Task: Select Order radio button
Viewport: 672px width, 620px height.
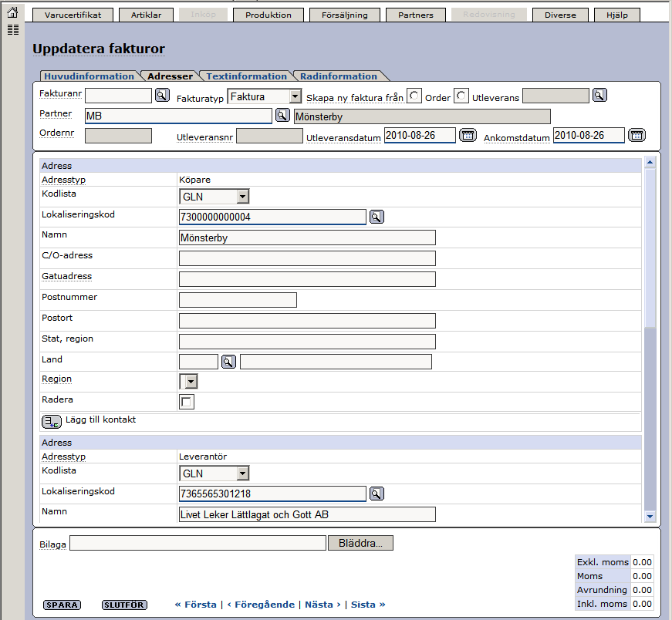Action: pos(414,96)
